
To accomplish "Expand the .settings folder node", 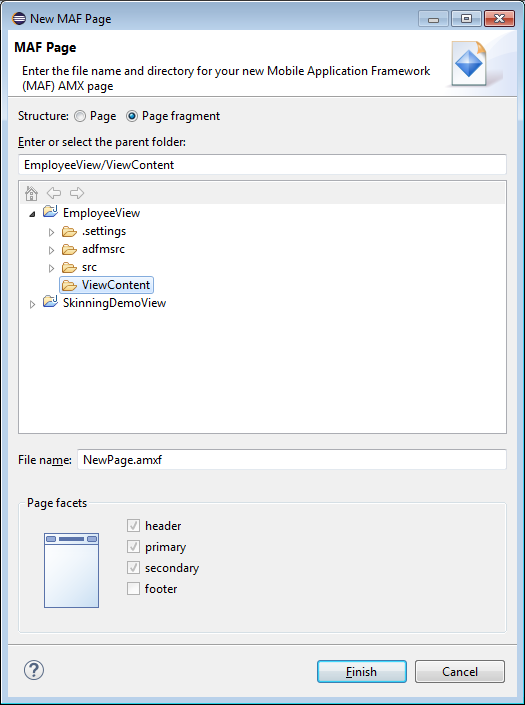I will coord(51,232).
